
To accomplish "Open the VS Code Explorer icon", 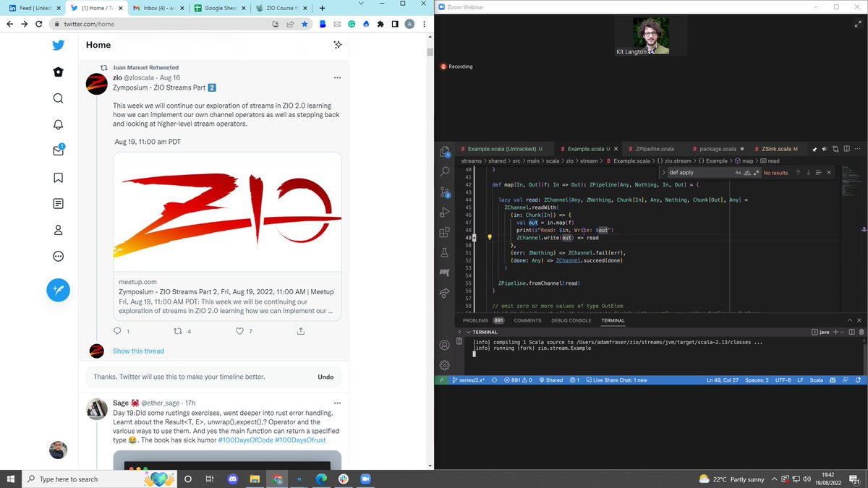I will pos(445,152).
